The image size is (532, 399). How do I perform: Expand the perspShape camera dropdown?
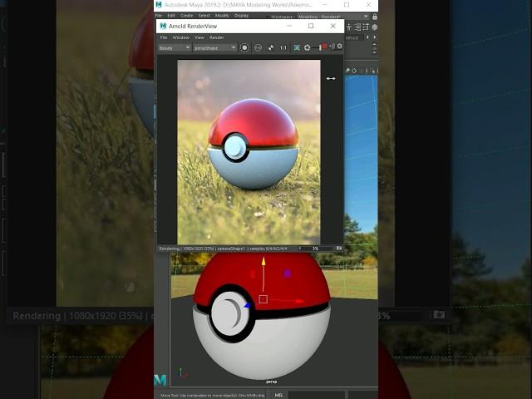click(x=214, y=48)
